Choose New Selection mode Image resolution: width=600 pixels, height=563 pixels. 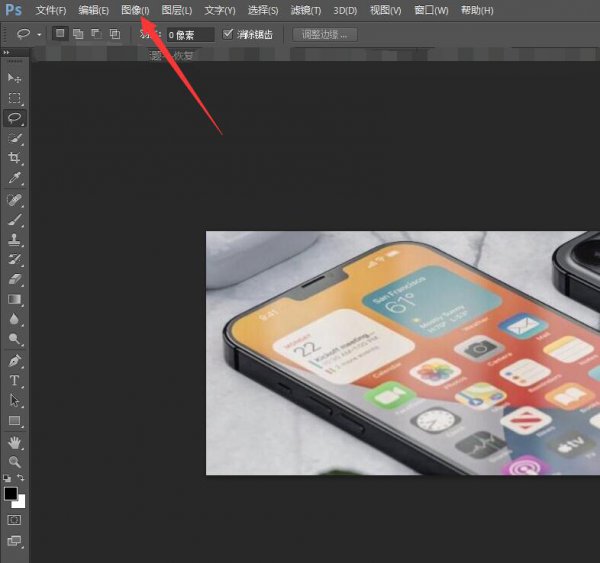(60, 34)
